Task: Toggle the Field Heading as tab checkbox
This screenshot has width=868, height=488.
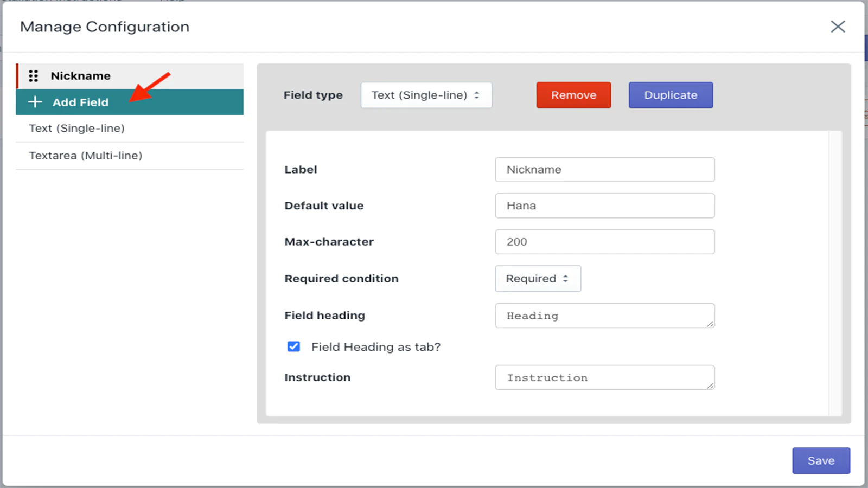Action: 293,346
